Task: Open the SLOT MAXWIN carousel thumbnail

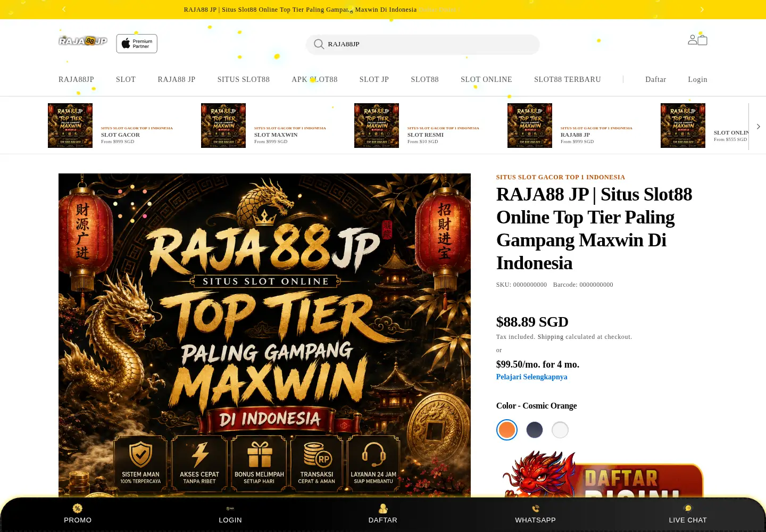Action: tap(223, 126)
